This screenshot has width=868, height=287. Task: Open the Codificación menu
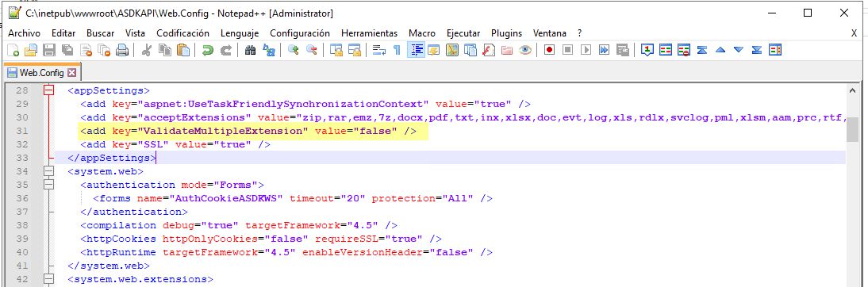pyautogui.click(x=182, y=33)
